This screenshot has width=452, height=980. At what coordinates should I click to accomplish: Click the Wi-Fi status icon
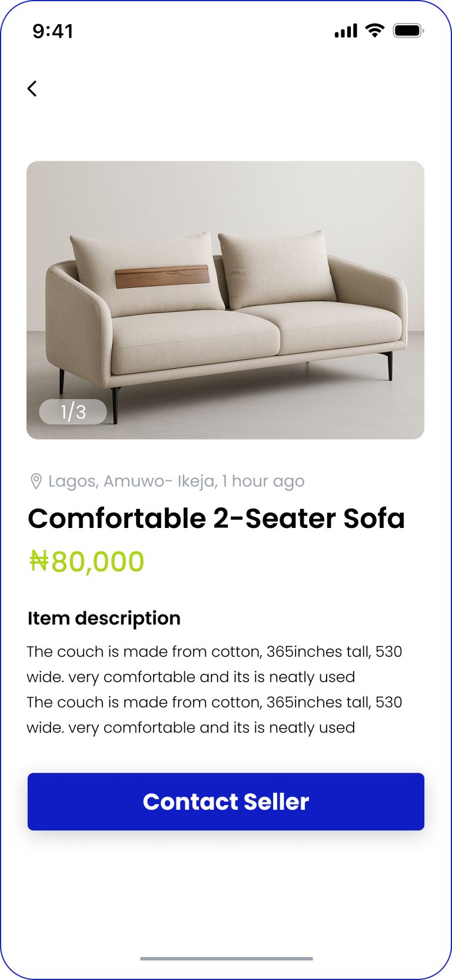[374, 30]
